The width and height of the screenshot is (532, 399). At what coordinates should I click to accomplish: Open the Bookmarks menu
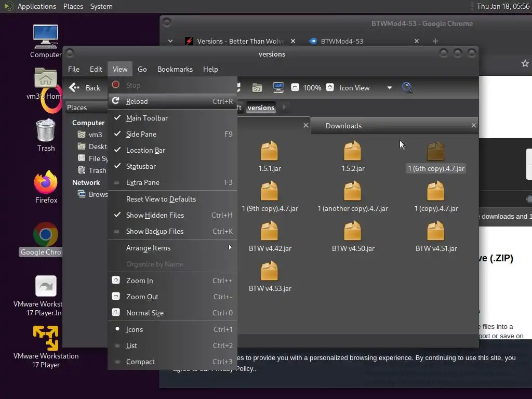(x=175, y=69)
